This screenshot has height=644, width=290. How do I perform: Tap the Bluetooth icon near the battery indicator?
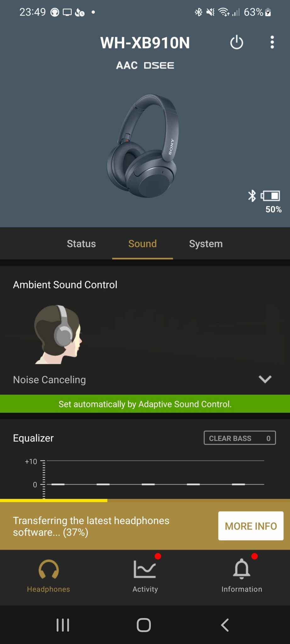click(x=252, y=196)
